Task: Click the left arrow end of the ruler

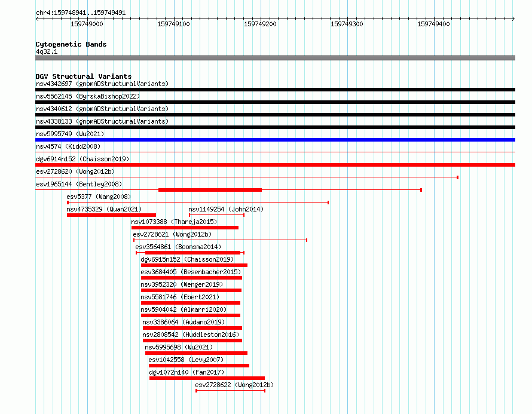Action: [x=37, y=19]
